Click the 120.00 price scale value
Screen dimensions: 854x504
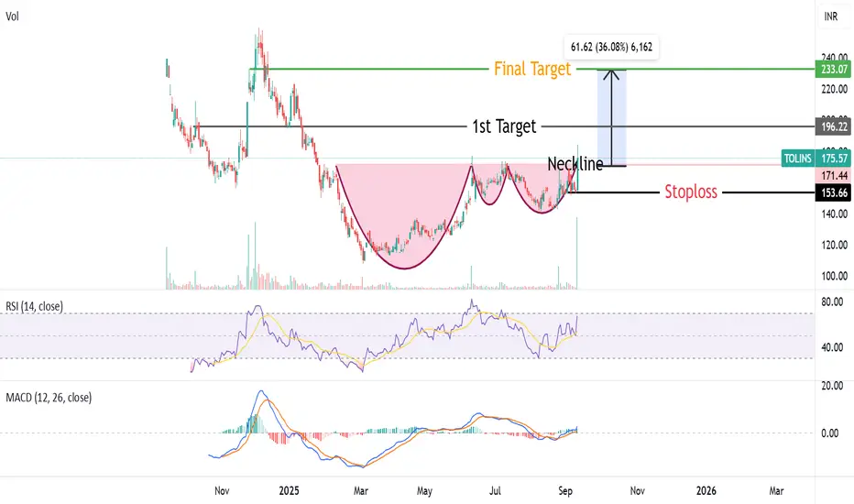[x=835, y=245]
